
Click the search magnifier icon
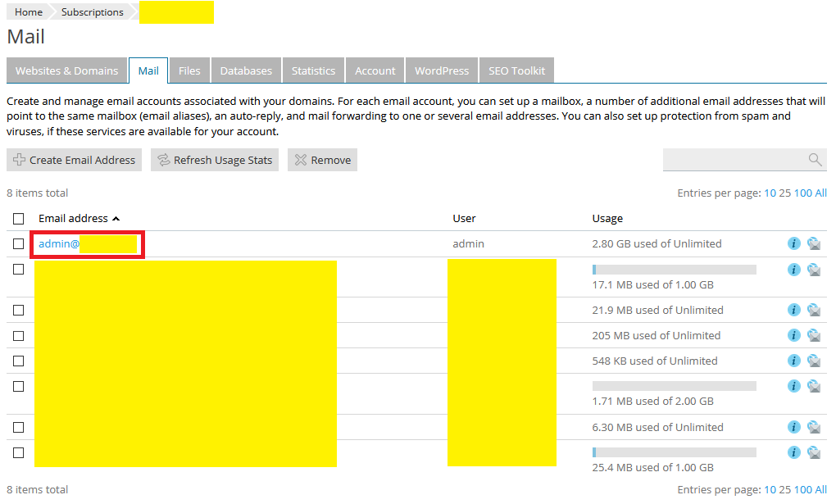[814, 159]
